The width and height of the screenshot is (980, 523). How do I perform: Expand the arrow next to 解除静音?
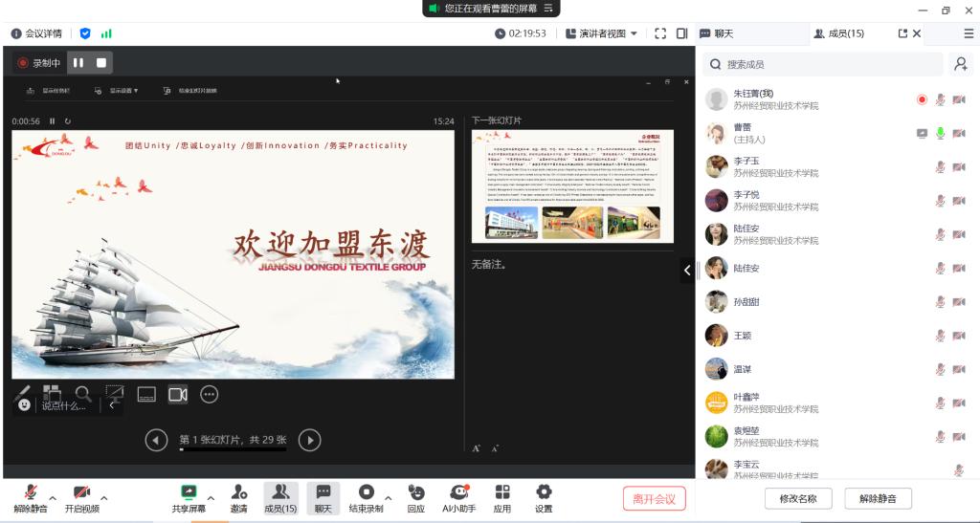pyautogui.click(x=53, y=498)
